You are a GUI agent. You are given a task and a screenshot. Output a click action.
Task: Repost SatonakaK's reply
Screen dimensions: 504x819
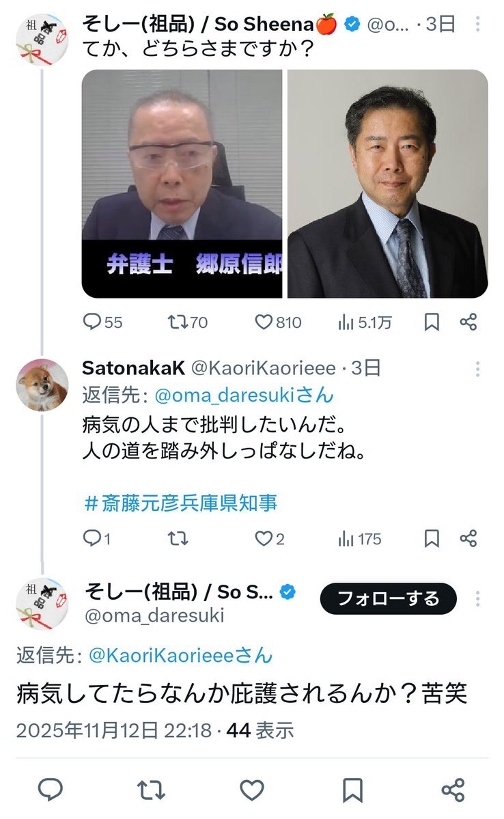[178, 539]
